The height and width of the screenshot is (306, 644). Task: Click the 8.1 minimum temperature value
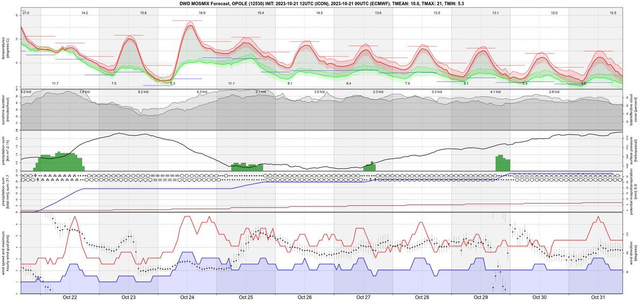(x=290, y=84)
